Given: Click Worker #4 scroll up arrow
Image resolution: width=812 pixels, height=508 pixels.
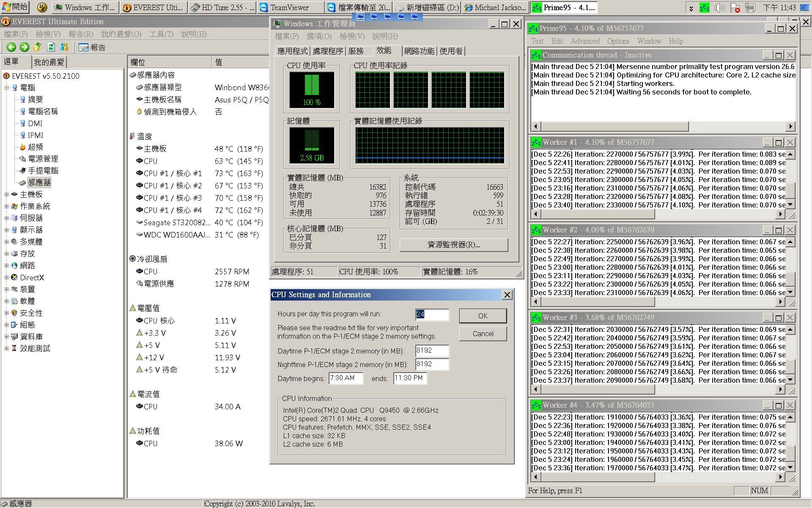Looking at the screenshot, I should coord(790,417).
